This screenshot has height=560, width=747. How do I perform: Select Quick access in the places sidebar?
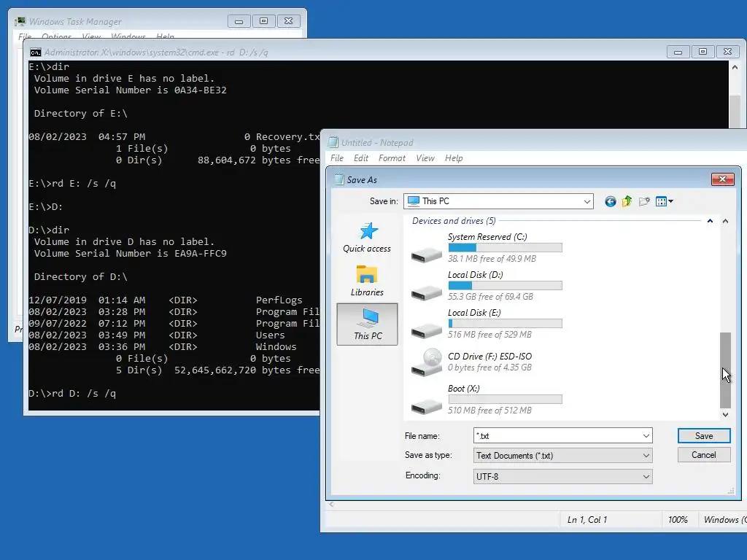point(367,238)
